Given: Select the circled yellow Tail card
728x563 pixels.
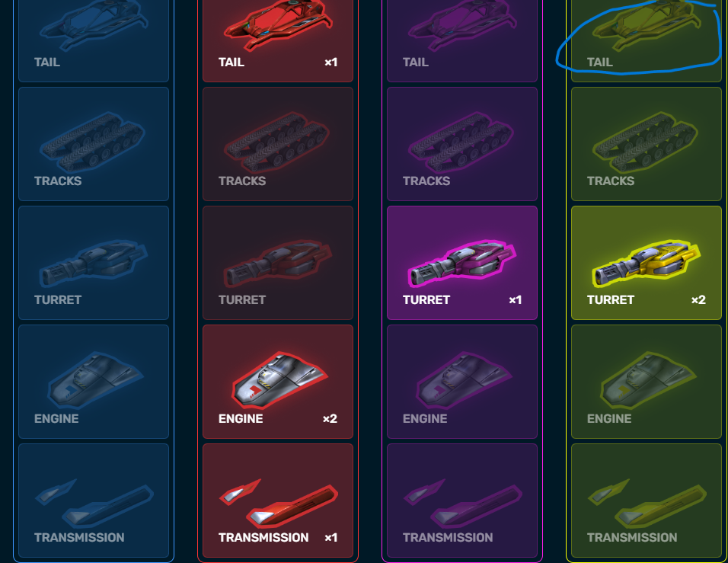Looking at the screenshot, I should (647, 40).
